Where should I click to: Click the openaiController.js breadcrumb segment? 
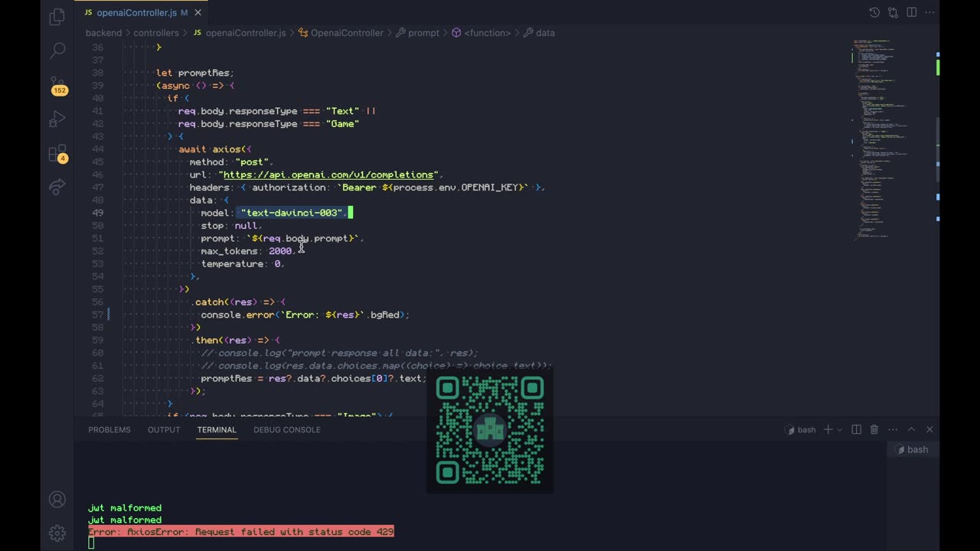(239, 33)
